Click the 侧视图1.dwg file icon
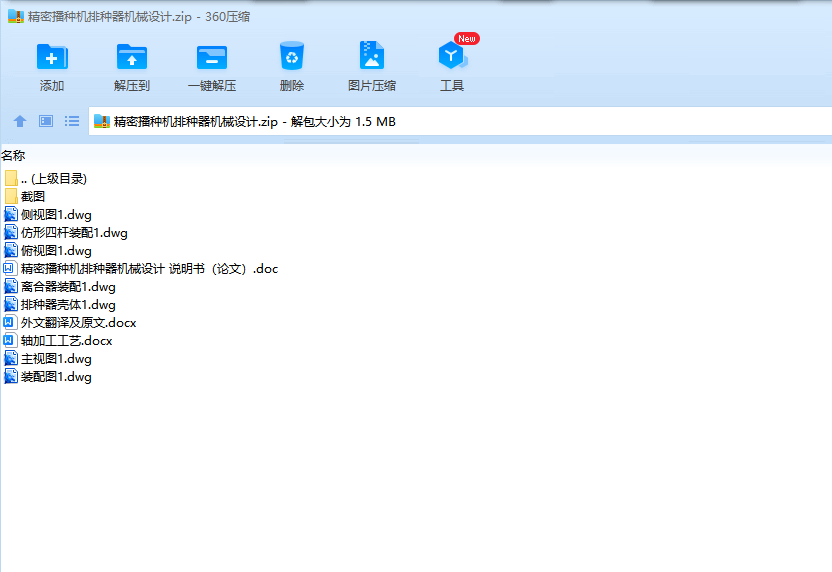 (x=11, y=214)
